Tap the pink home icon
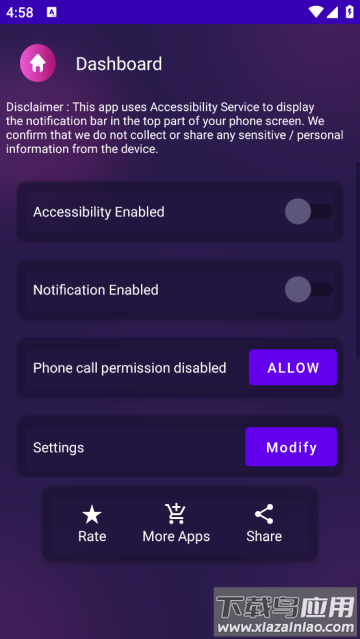 [x=38, y=63]
